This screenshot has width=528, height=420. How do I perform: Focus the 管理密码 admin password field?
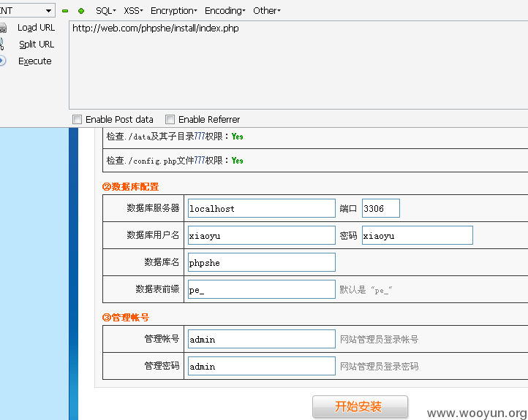pyautogui.click(x=261, y=366)
